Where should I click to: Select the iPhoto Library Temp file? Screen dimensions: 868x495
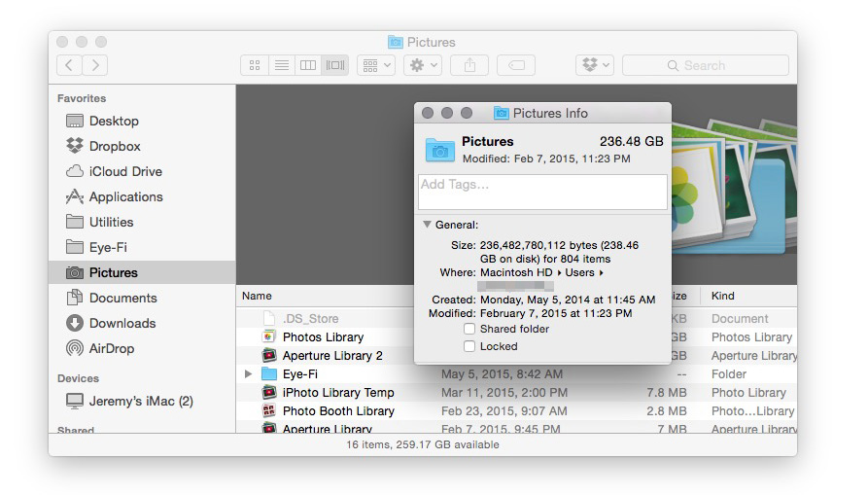338,393
